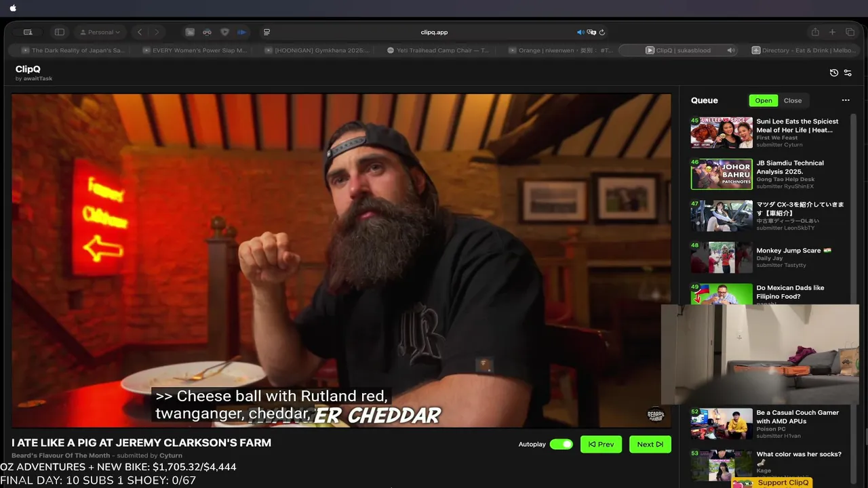Screen dimensions: 868x488
Task: Toggle the Autoplay switch off
Action: click(x=561, y=444)
